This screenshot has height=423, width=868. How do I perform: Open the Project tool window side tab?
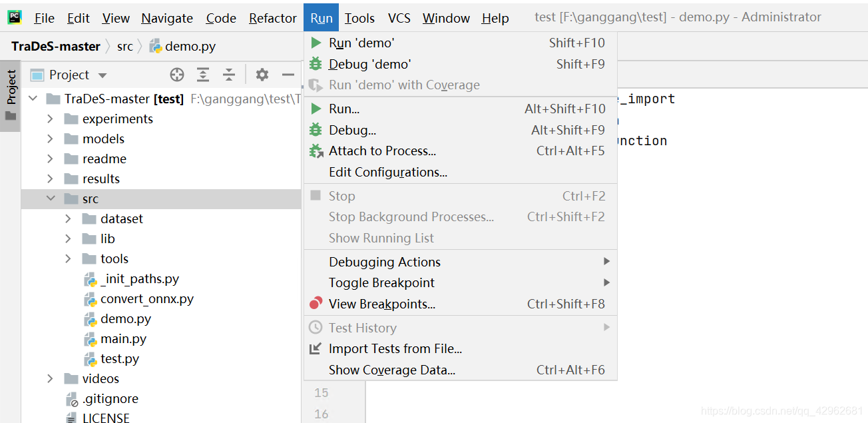pos(11,97)
